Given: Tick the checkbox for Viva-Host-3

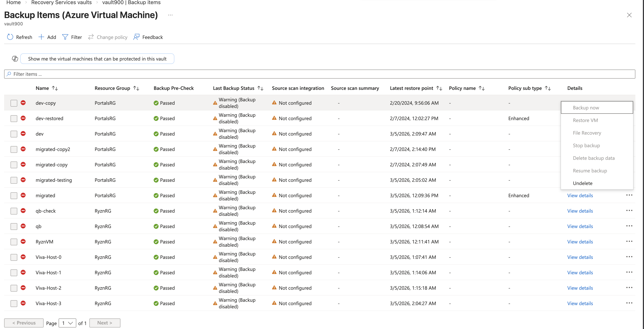Looking at the screenshot, I should (x=14, y=303).
